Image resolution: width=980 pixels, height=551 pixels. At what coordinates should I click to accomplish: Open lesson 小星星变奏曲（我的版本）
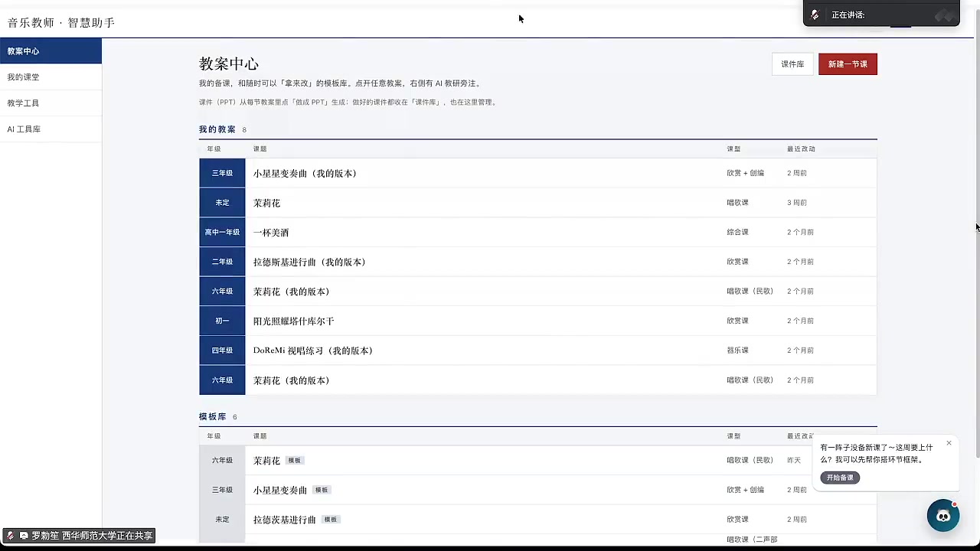(x=305, y=174)
